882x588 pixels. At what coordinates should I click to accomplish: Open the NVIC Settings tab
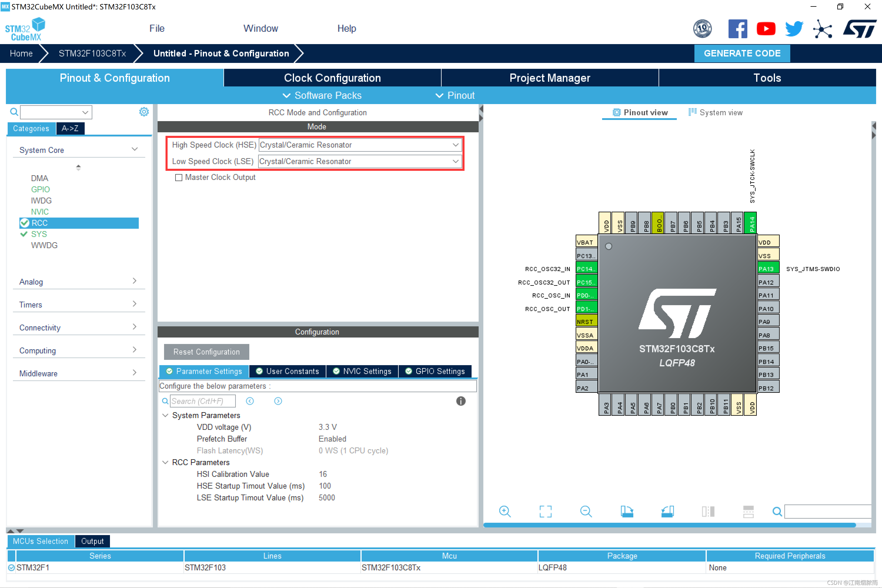(x=362, y=371)
